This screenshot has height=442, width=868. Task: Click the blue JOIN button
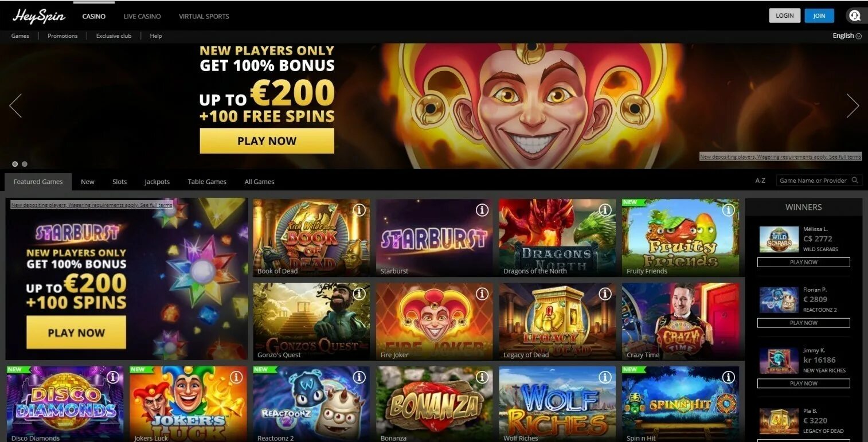[819, 15]
